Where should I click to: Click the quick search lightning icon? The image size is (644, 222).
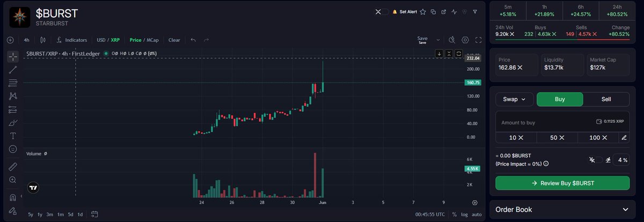(452, 40)
